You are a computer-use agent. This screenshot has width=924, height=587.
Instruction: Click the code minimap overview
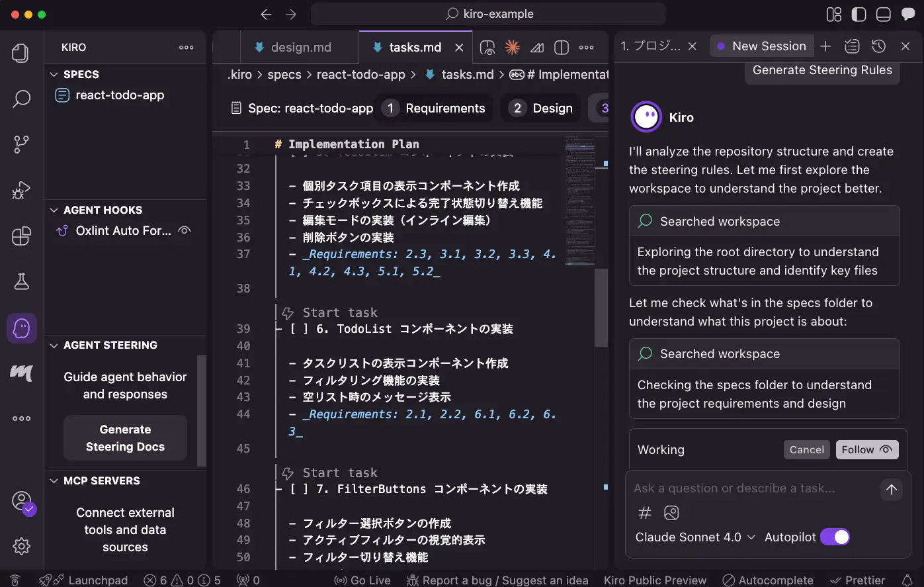tap(580, 201)
